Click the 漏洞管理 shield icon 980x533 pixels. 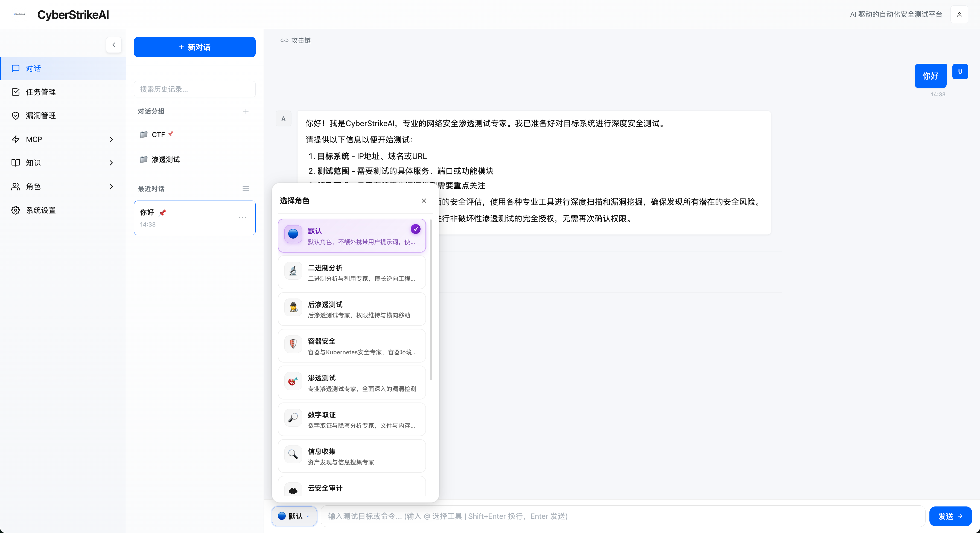point(16,116)
